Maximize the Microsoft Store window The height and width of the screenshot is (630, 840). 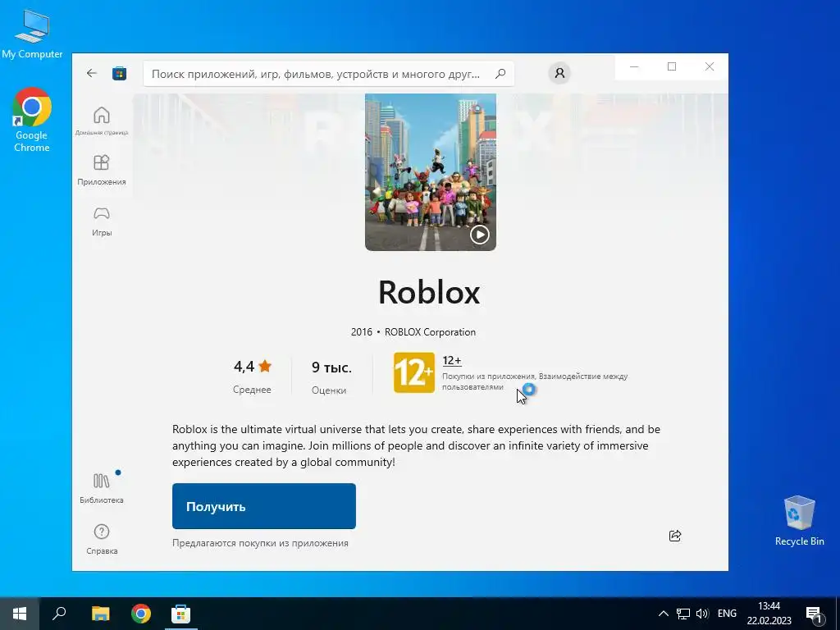click(x=672, y=66)
